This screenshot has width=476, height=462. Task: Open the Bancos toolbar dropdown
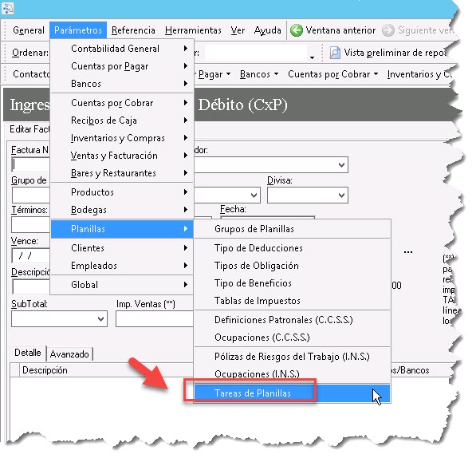coord(259,74)
